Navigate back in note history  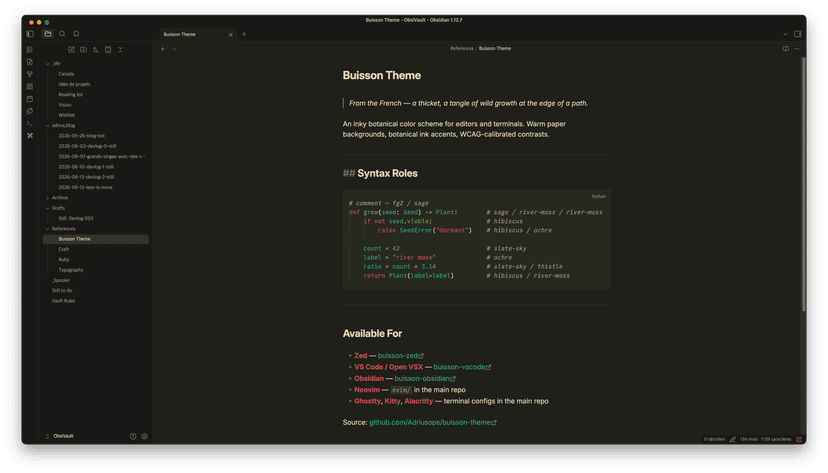(x=163, y=49)
